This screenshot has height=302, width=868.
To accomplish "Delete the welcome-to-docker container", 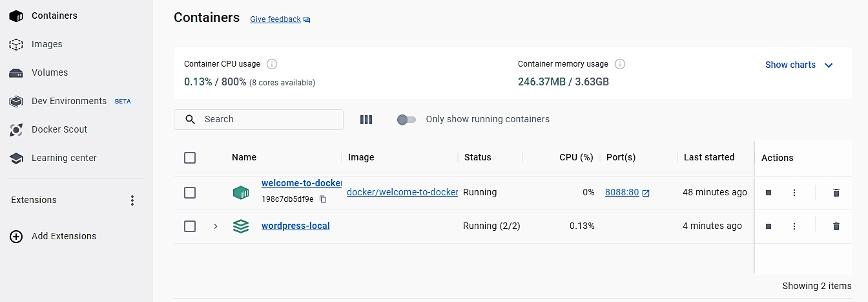I will pos(836,193).
